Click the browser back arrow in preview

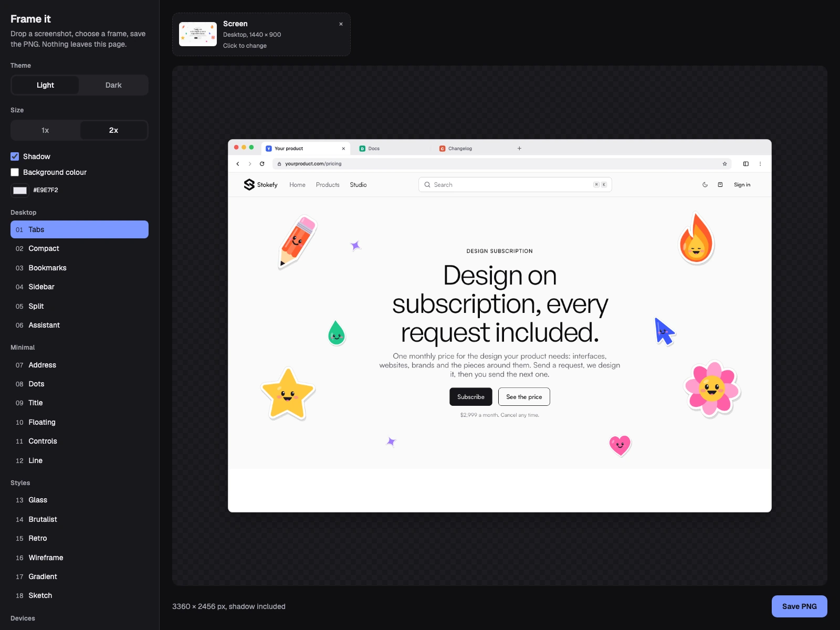tap(238, 164)
